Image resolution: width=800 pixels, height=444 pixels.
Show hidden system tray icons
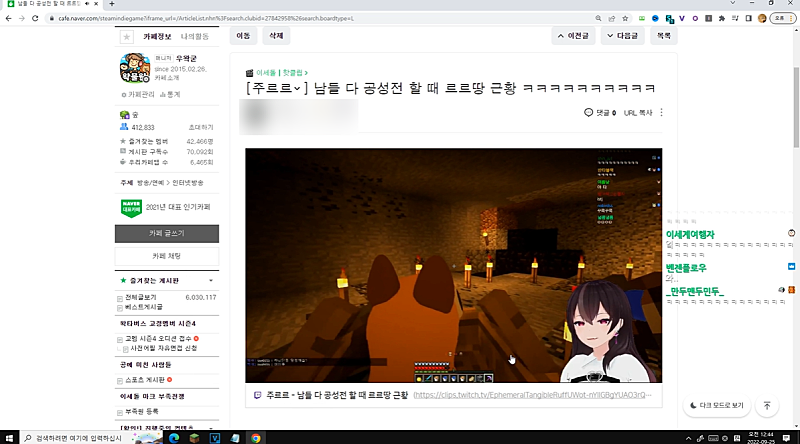pyautogui.click(x=688, y=438)
